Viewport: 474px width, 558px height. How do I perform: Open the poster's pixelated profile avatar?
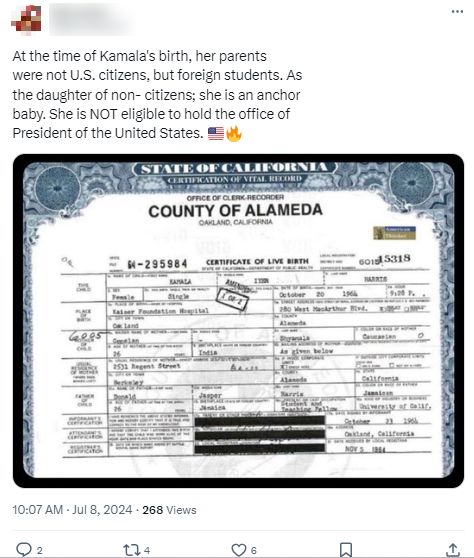[x=27, y=20]
